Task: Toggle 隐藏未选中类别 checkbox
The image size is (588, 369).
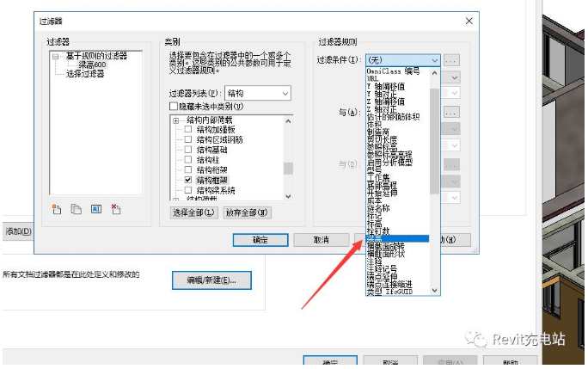Action: coord(174,107)
